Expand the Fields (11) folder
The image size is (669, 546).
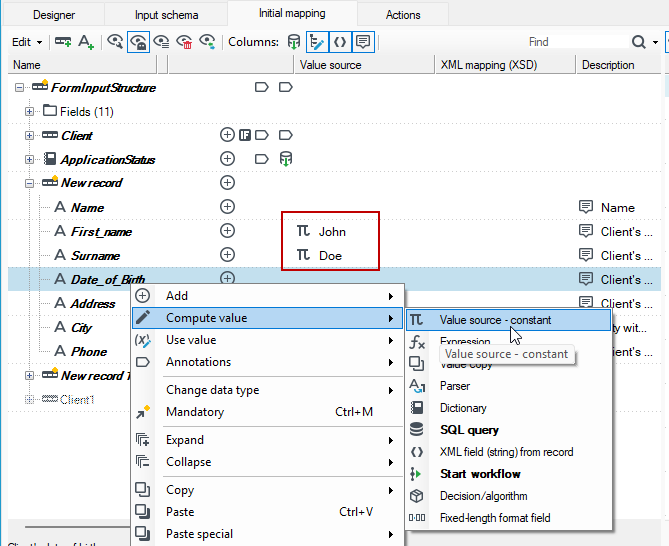[x=29, y=112]
